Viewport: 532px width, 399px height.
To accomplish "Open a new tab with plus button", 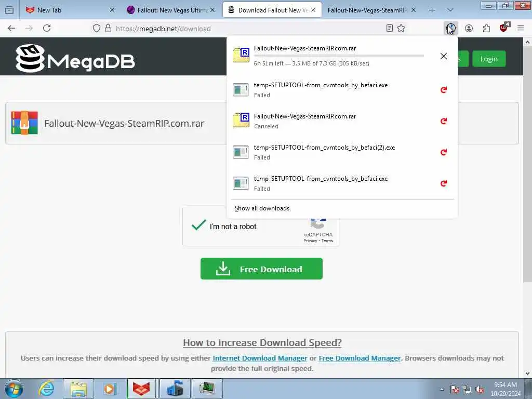I will 432,10.
